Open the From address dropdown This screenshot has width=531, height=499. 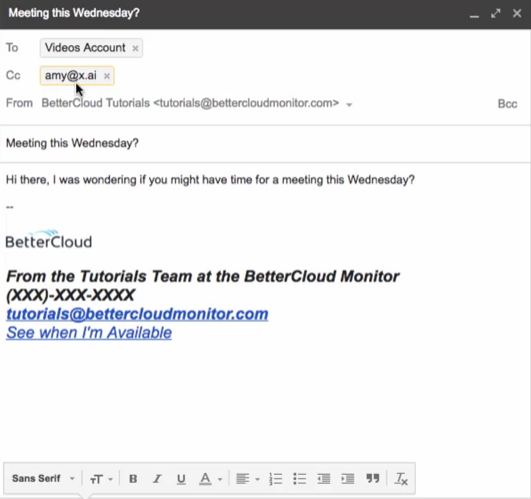coord(349,105)
